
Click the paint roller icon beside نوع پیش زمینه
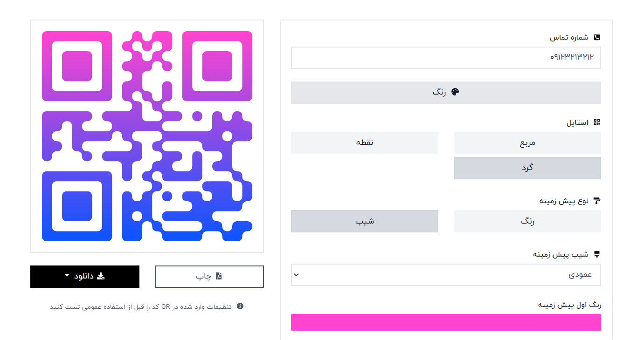click(x=596, y=201)
